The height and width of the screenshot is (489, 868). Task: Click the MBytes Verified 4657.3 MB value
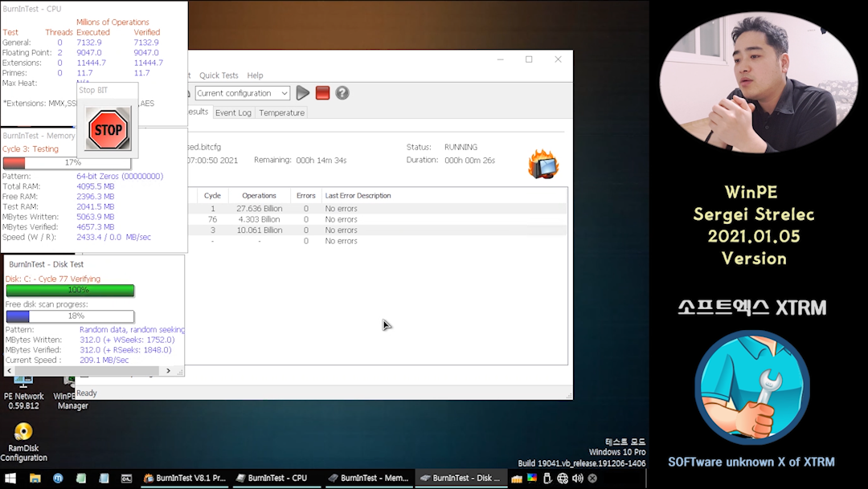point(95,226)
